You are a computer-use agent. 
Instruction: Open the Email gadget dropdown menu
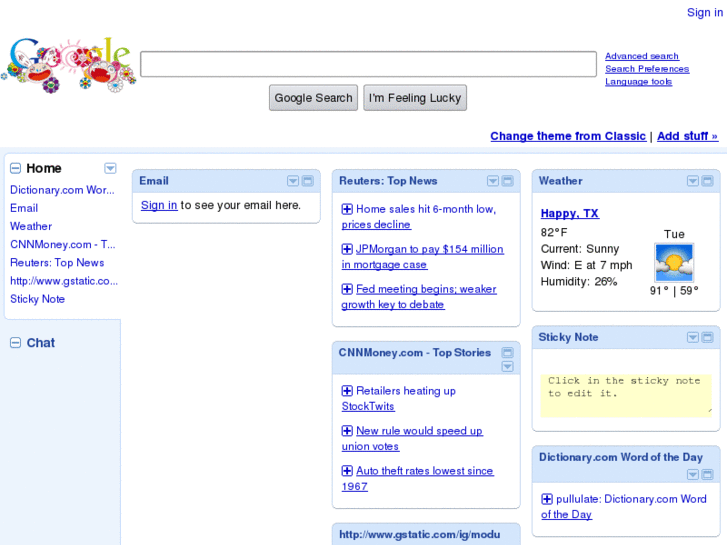pyautogui.click(x=293, y=181)
